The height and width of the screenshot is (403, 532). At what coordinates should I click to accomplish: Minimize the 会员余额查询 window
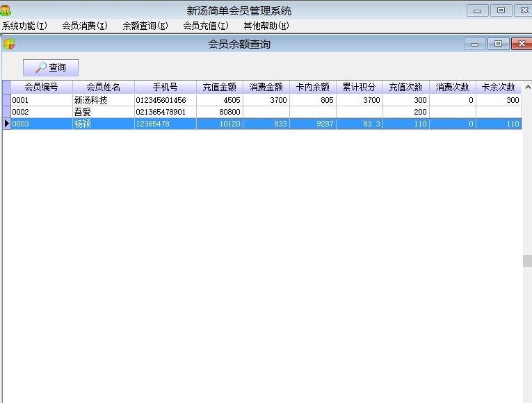[475, 44]
